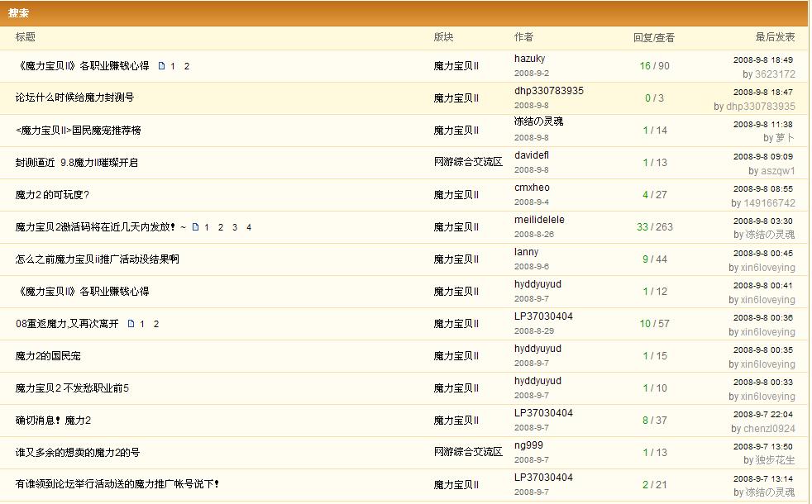Go to page 4 of 魔力宝贝2激活码 thread
Image resolution: width=812 pixels, height=504 pixels.
[249, 227]
